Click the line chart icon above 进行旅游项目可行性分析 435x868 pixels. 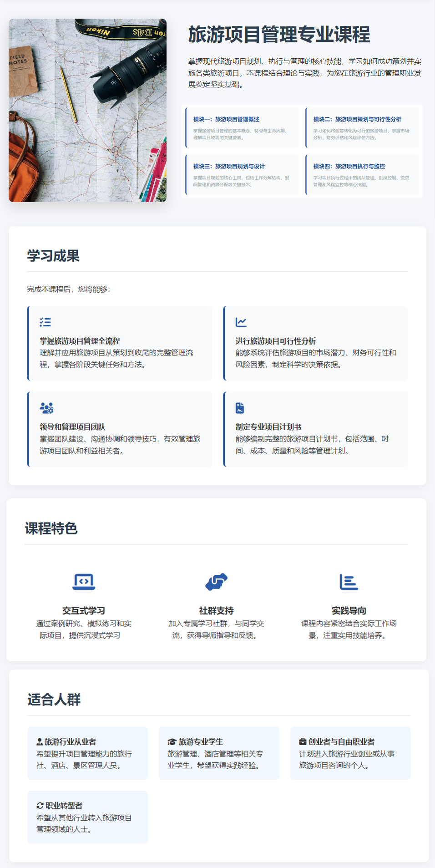click(241, 322)
